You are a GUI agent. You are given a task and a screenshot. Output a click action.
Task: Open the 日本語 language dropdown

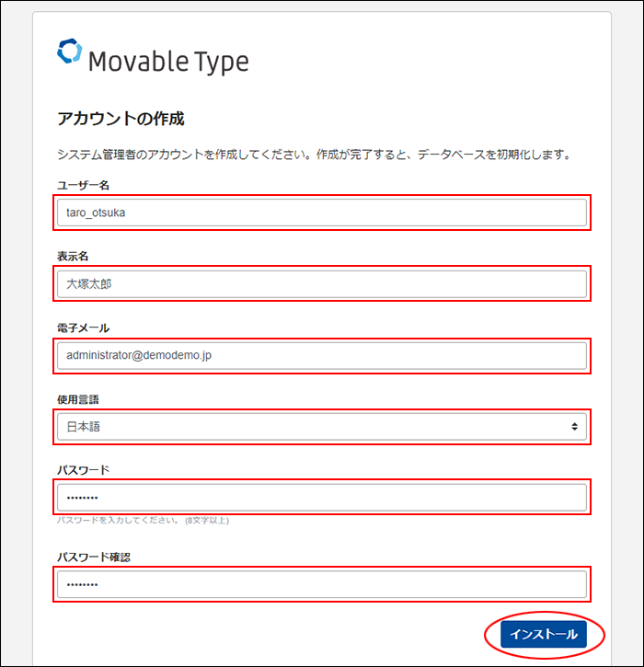tap(322, 427)
